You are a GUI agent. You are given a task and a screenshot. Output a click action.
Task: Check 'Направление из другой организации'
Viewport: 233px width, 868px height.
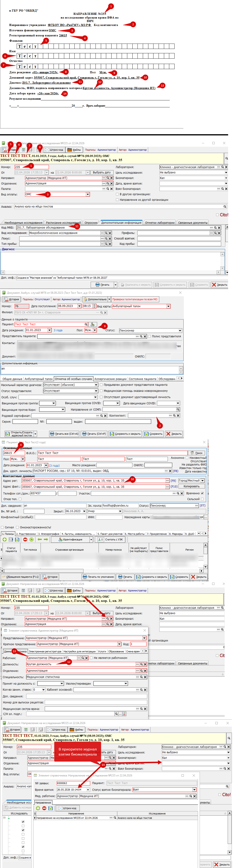117,199
